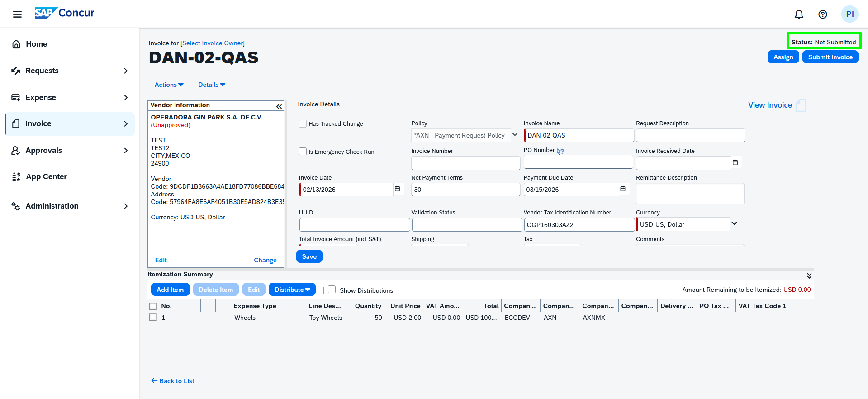This screenshot has height=399, width=868.
Task: Click the Back to List link
Action: pyautogui.click(x=173, y=381)
